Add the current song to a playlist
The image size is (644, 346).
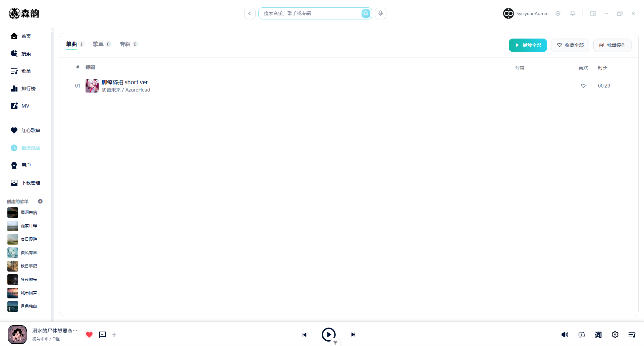click(x=114, y=335)
